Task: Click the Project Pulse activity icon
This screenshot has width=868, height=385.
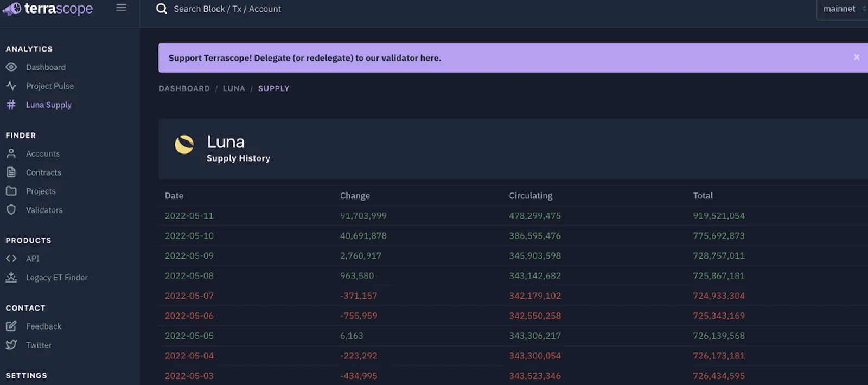Action: click(11, 86)
